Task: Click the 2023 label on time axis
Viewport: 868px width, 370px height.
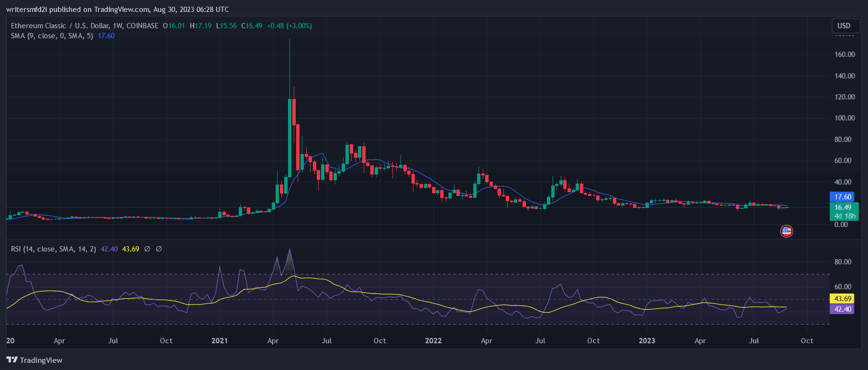Action: pyautogui.click(x=647, y=341)
